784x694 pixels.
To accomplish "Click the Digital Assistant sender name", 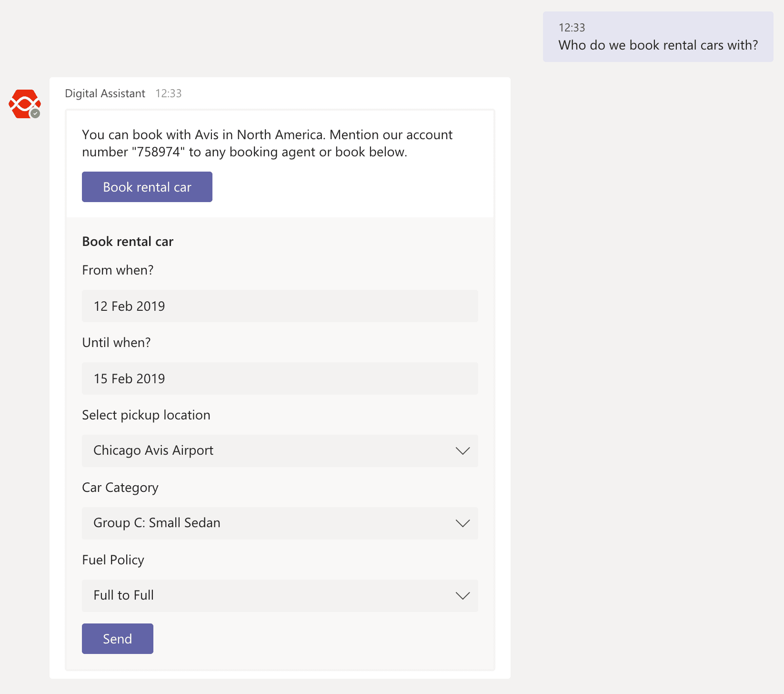I will point(105,93).
